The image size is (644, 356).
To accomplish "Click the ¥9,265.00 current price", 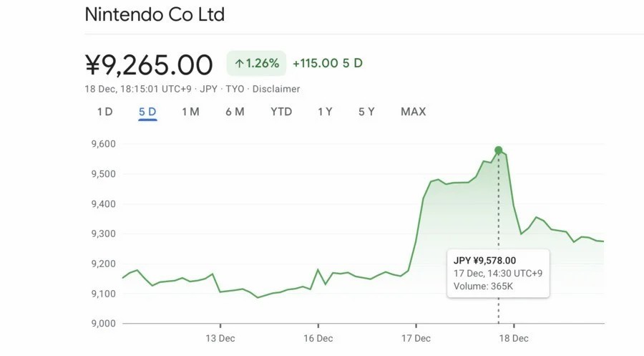I will [149, 64].
